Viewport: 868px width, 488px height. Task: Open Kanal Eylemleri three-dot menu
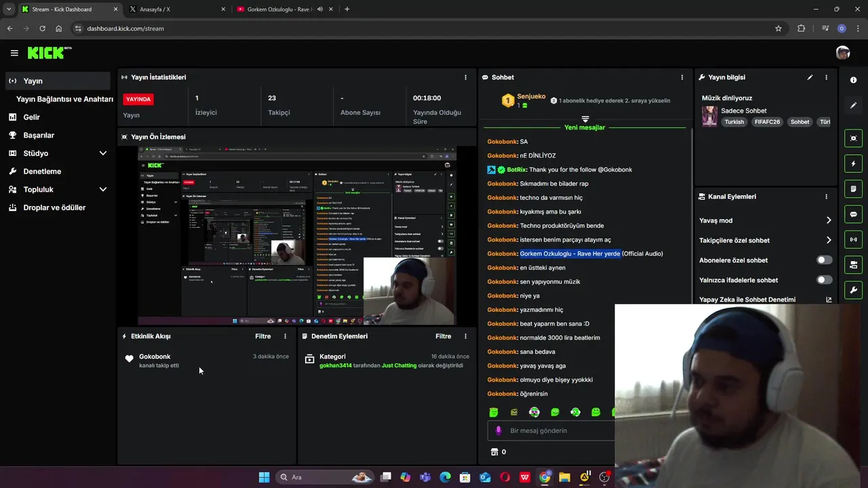[x=826, y=197]
